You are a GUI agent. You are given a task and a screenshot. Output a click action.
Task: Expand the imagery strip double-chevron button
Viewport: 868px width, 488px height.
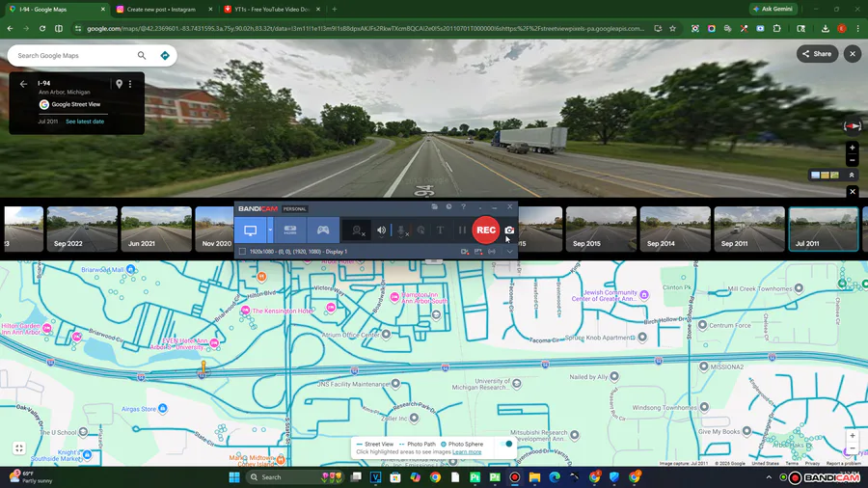coord(852,175)
